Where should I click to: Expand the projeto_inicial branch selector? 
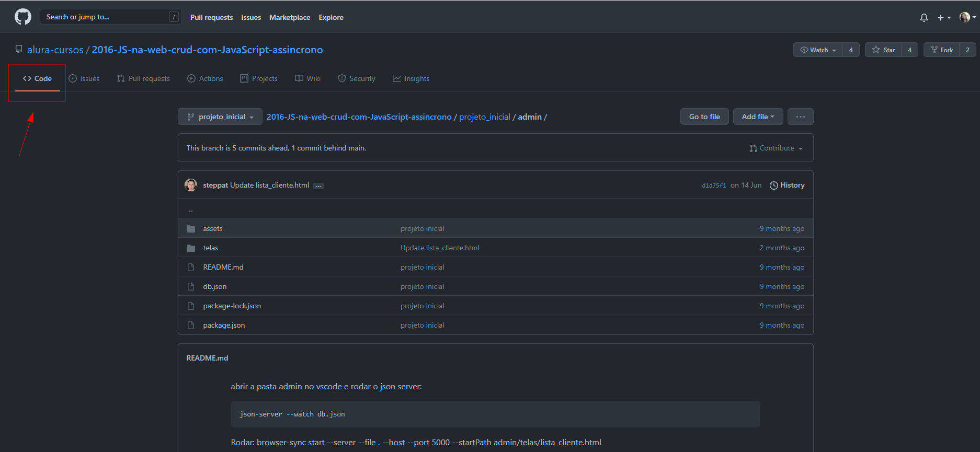pos(220,117)
